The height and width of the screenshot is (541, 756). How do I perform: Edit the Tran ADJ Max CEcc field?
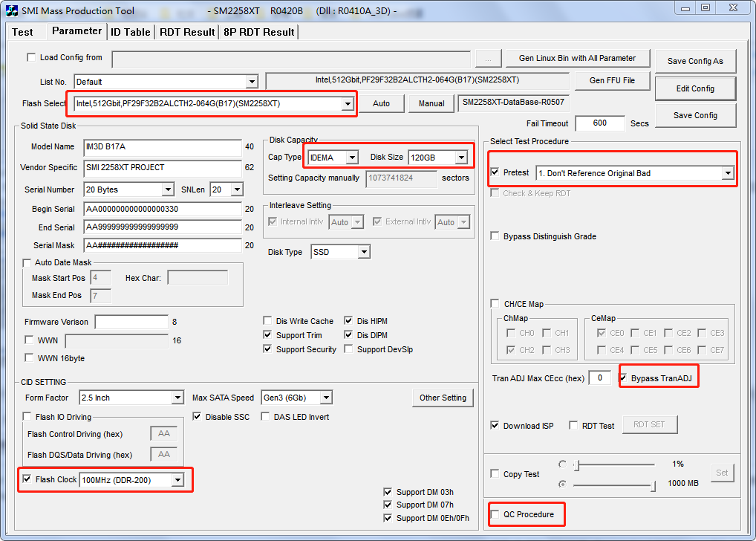click(600, 378)
